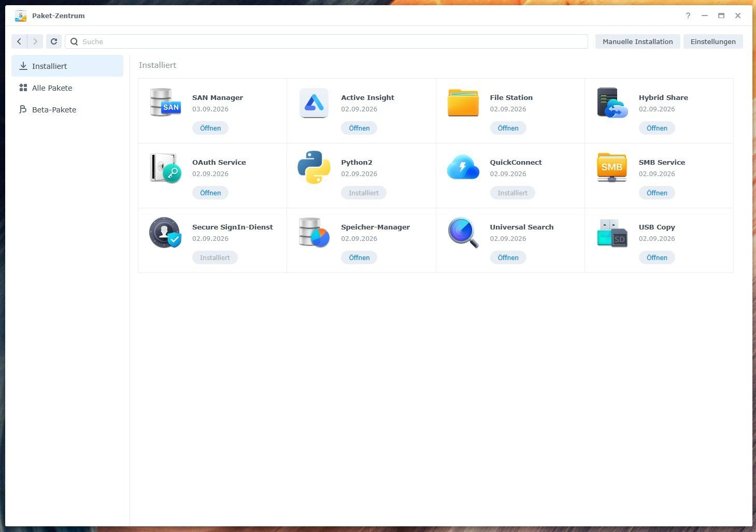Go forward with the right arrow button
This screenshot has height=532, width=756.
35,41
